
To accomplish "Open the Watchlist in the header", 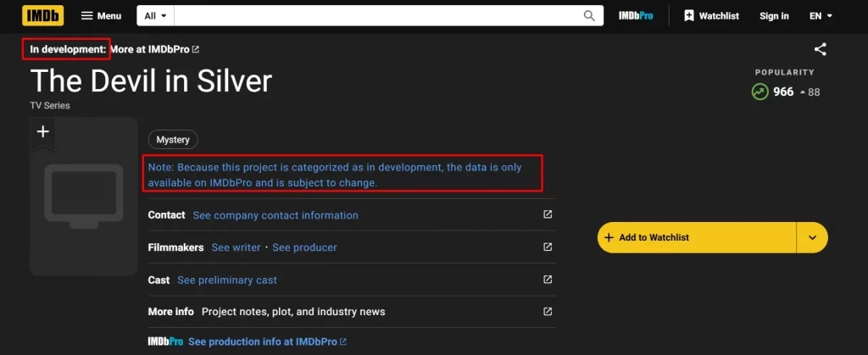I will click(x=711, y=16).
